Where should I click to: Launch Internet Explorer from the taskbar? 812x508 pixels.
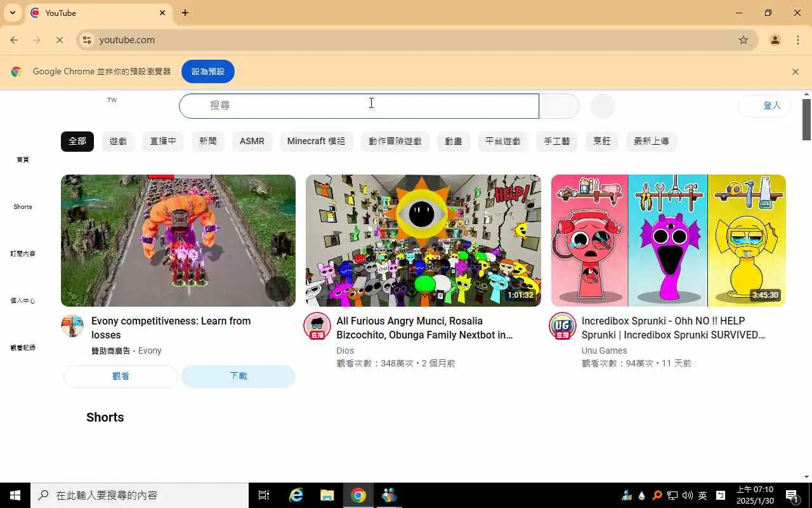[296, 495]
